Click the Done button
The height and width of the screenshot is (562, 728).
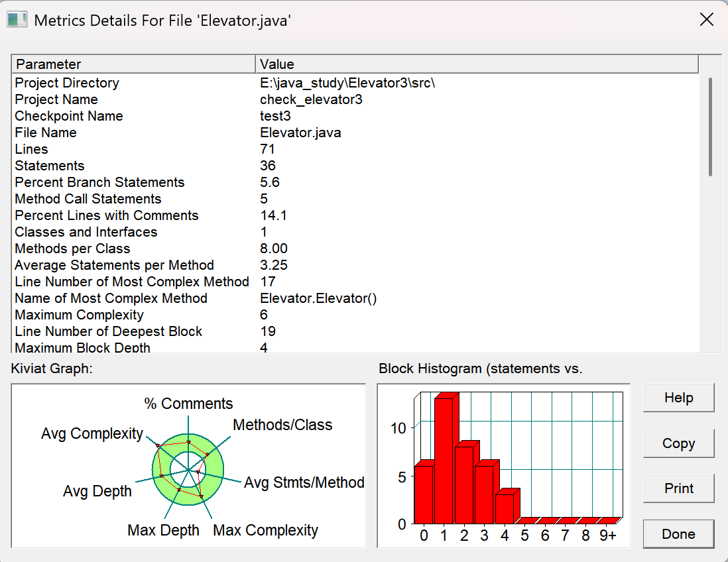pyautogui.click(x=678, y=534)
